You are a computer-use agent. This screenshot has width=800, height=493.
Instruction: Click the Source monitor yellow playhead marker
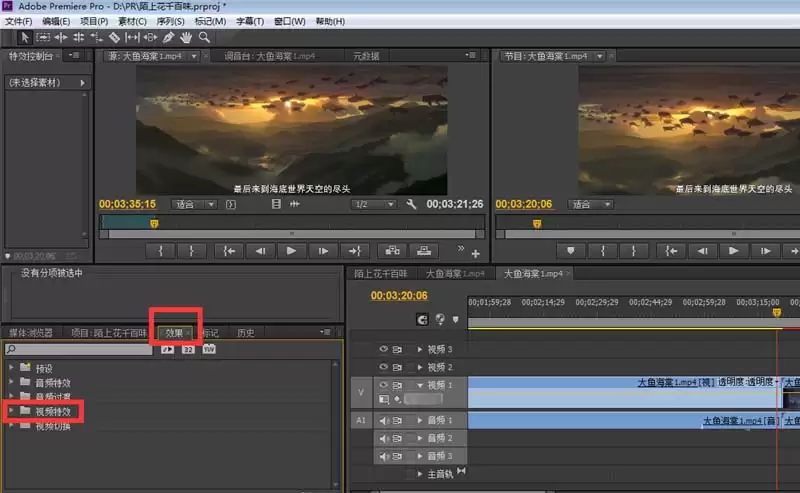point(154,223)
